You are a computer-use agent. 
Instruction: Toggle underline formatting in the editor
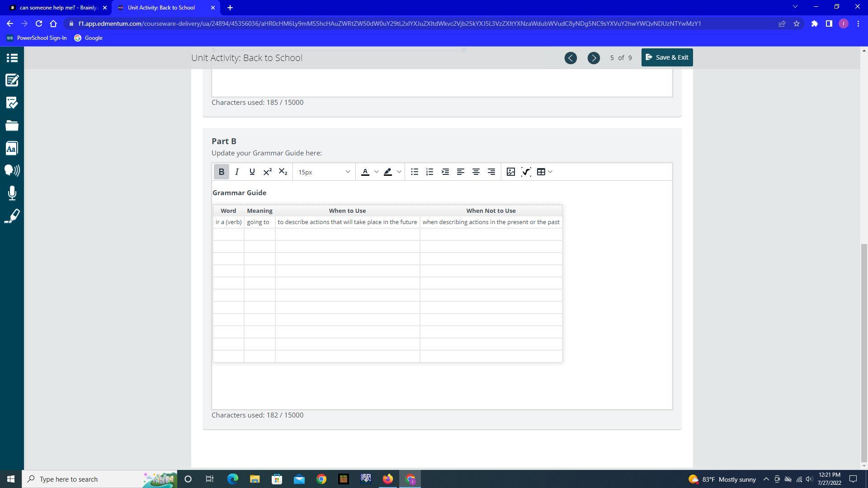(x=252, y=172)
